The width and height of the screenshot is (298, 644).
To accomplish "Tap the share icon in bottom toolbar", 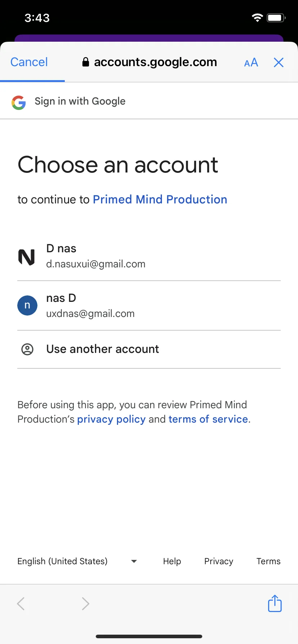I will coord(275,603).
